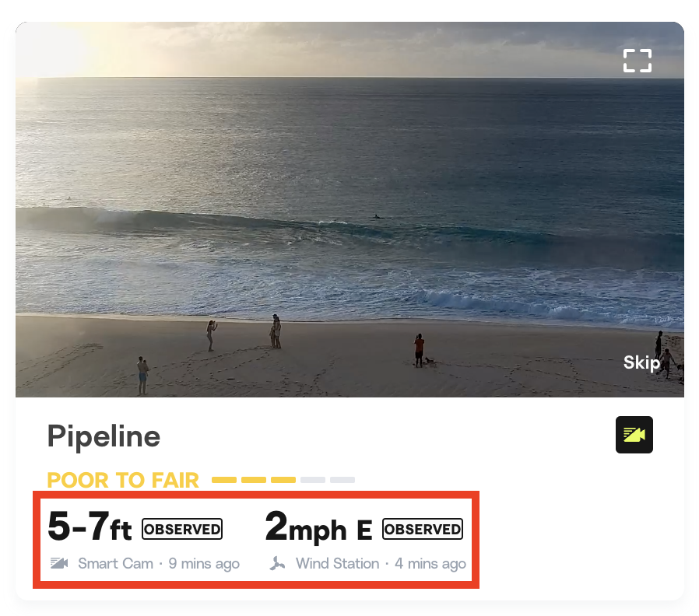Screen dimensions: 699x616
Task: Click the Smart Cam camera icon
Action: pos(59,563)
